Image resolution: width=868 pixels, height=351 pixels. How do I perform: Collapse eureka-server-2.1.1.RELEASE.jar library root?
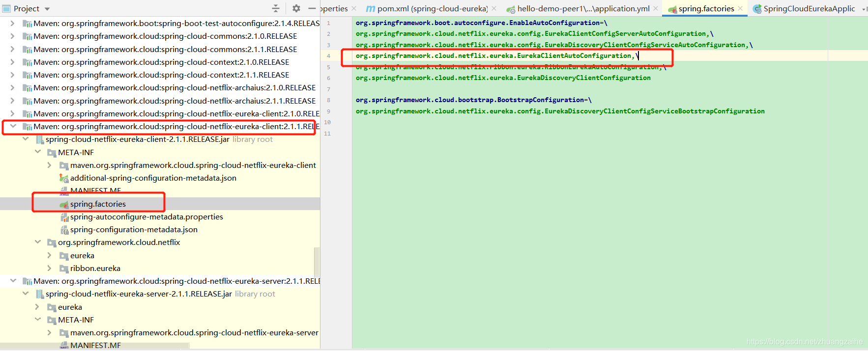click(26, 294)
